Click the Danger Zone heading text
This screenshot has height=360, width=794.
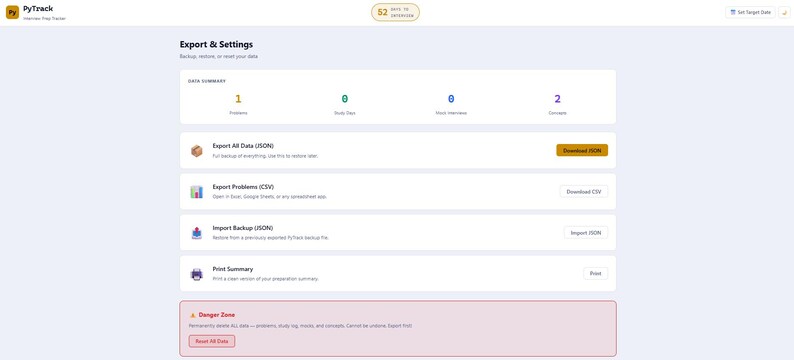[x=217, y=315]
